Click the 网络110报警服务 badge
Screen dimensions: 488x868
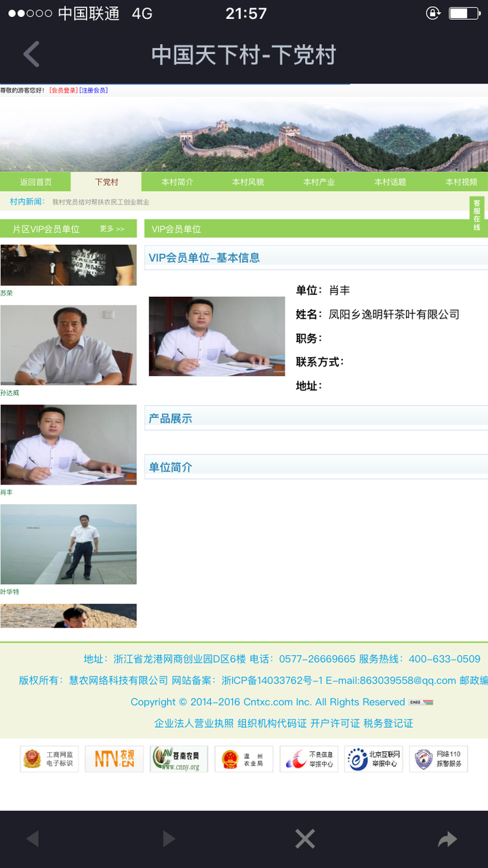tap(439, 759)
